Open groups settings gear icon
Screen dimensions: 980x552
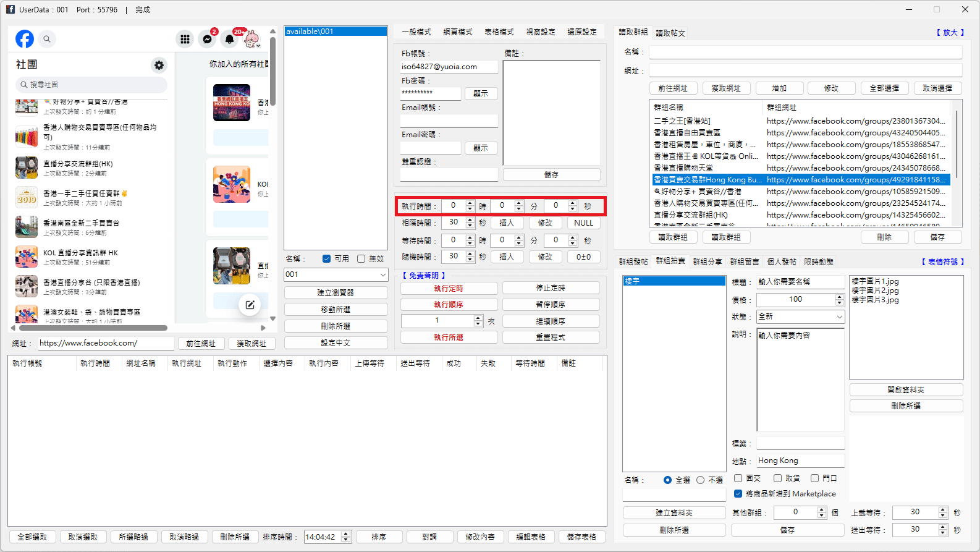(159, 65)
